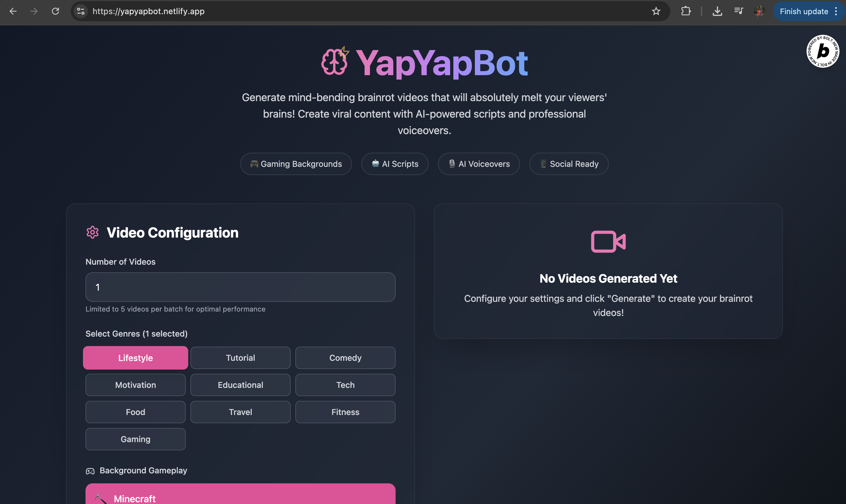
Task: Click the Gaming Backgrounds pill
Action: tap(296, 164)
